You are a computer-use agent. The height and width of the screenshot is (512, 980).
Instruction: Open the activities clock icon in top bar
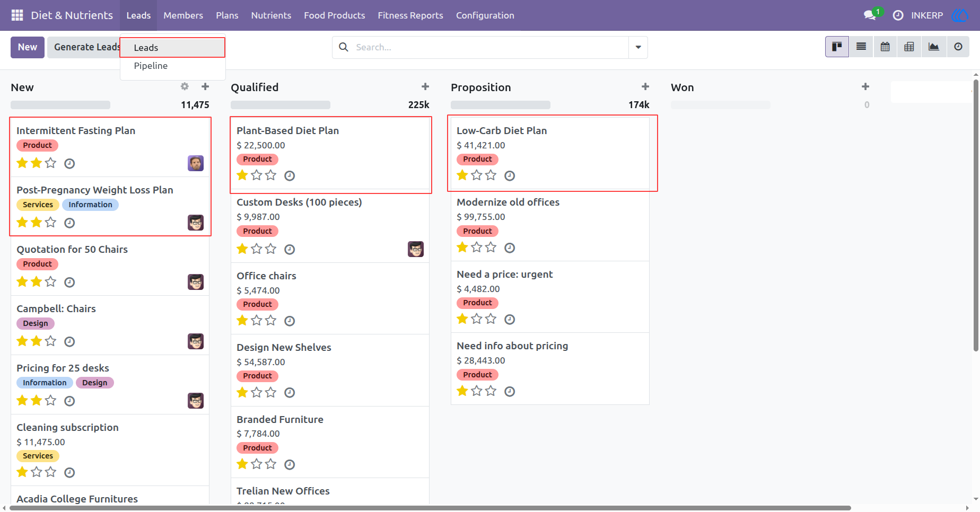(x=898, y=15)
